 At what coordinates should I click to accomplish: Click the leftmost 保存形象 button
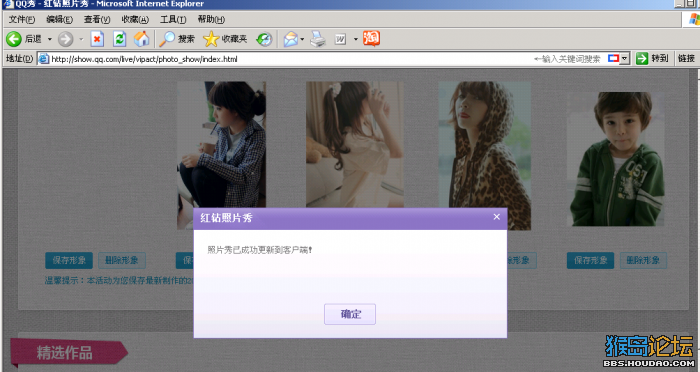pos(69,260)
